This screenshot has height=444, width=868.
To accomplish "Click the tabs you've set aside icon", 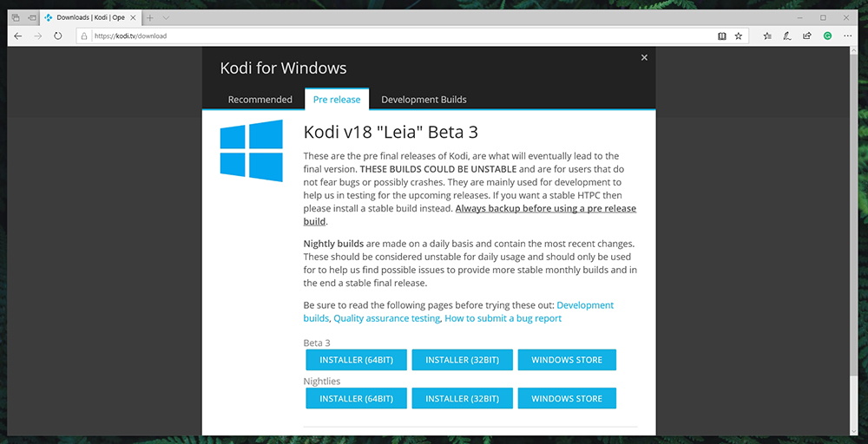I will click(16, 17).
